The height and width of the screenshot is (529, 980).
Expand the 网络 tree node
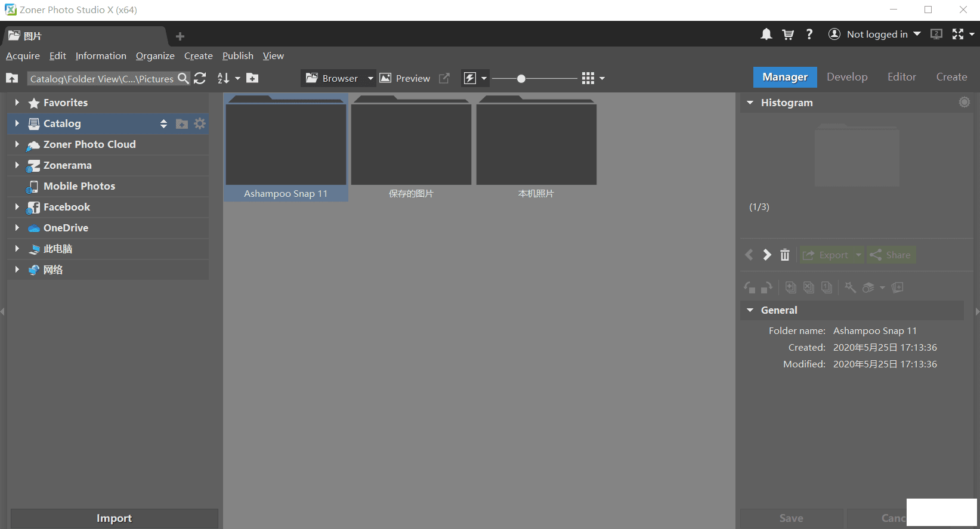click(x=17, y=270)
